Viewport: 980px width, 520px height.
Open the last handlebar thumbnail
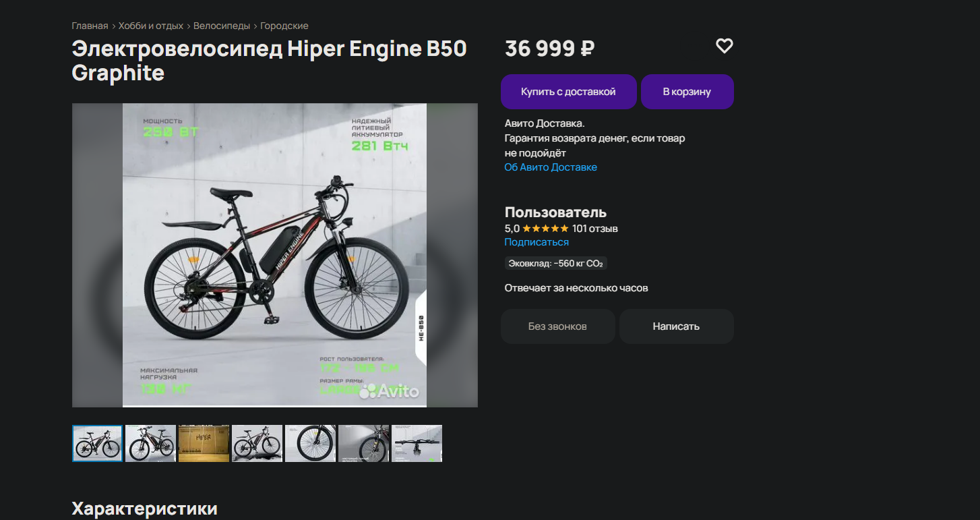(417, 443)
